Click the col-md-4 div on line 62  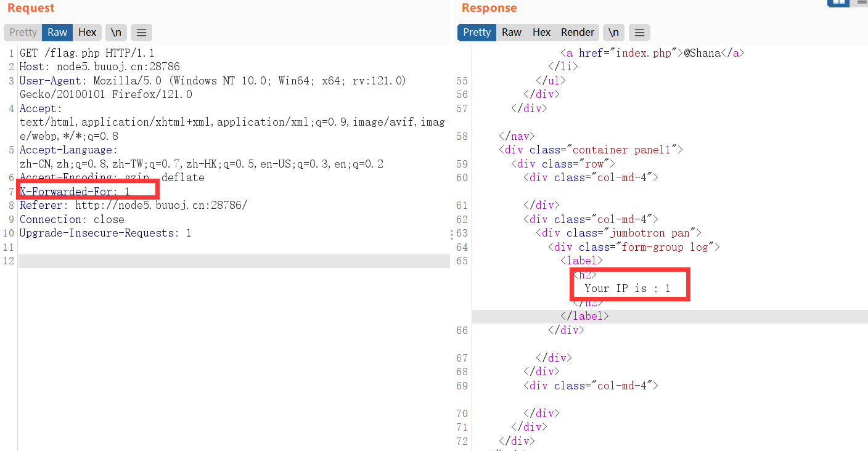[x=591, y=219]
